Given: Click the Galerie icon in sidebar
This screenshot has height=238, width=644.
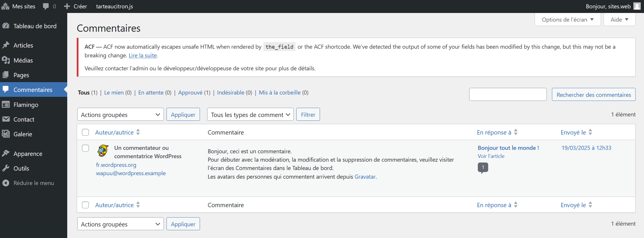Looking at the screenshot, I should coord(6,134).
